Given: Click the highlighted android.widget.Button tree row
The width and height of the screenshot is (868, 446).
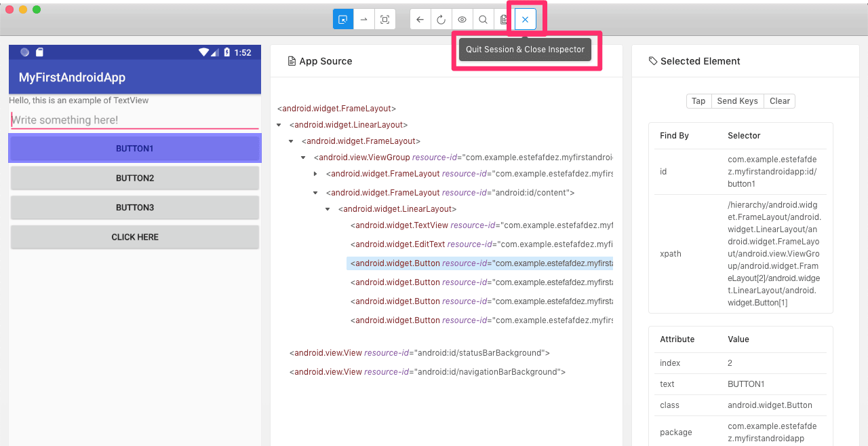Looking at the screenshot, I should coord(479,263).
